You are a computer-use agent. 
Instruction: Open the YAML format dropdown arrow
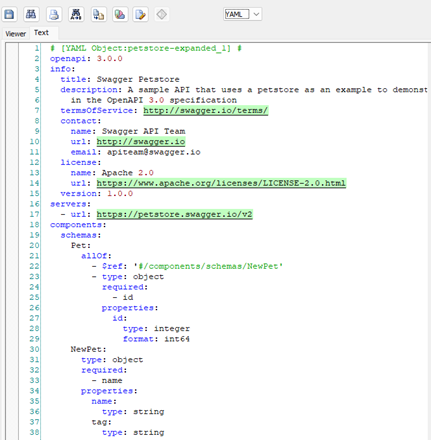pos(256,14)
